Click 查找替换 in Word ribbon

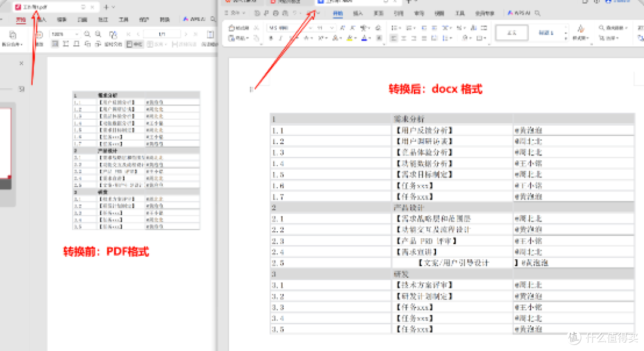click(x=613, y=28)
